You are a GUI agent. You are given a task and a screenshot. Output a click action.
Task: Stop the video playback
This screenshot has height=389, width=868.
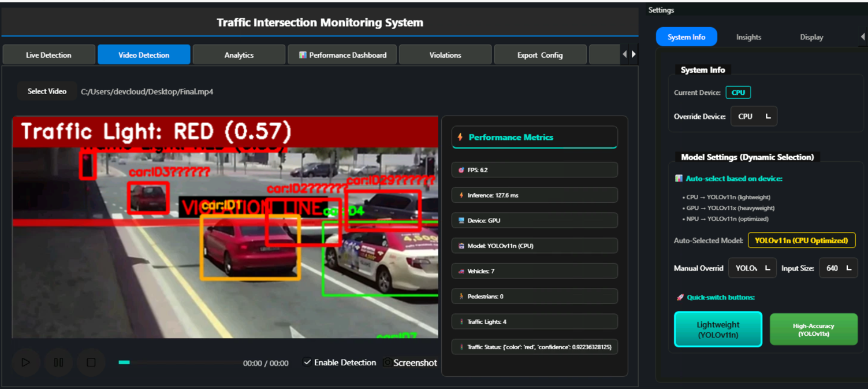click(91, 362)
